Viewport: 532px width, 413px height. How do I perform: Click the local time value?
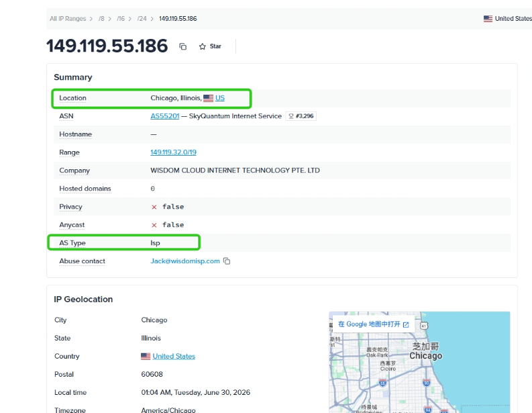pos(195,392)
